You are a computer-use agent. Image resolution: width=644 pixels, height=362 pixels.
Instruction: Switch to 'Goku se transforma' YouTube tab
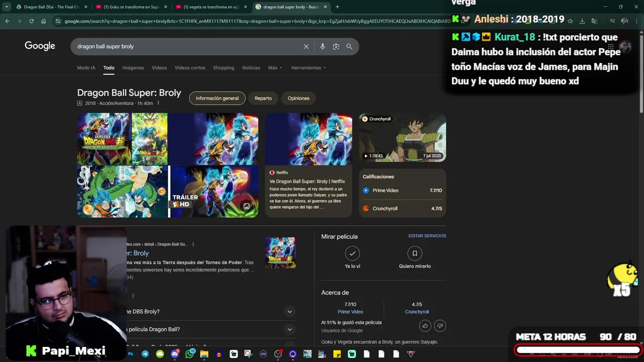[131, 7]
